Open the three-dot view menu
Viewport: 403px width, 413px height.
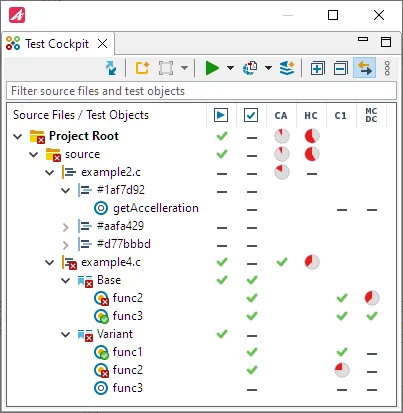(x=387, y=68)
